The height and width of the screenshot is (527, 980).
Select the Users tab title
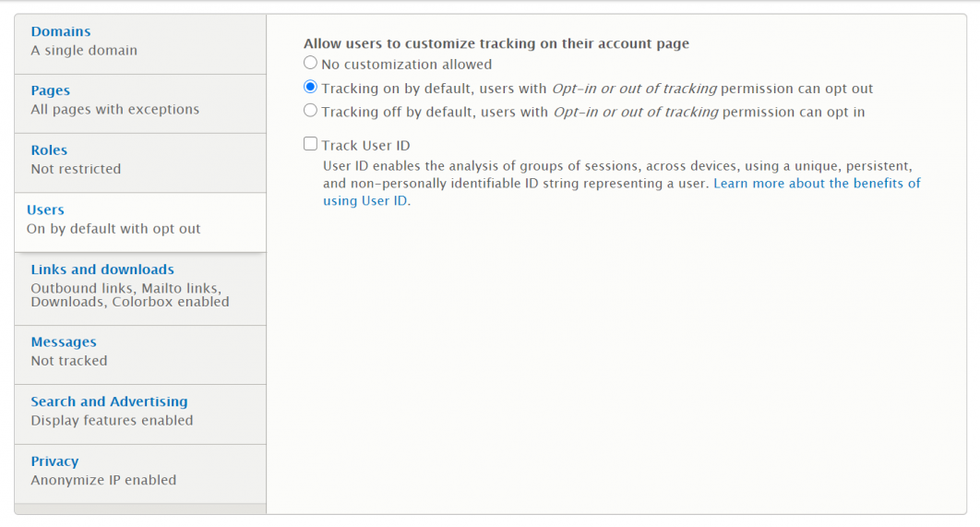point(45,210)
